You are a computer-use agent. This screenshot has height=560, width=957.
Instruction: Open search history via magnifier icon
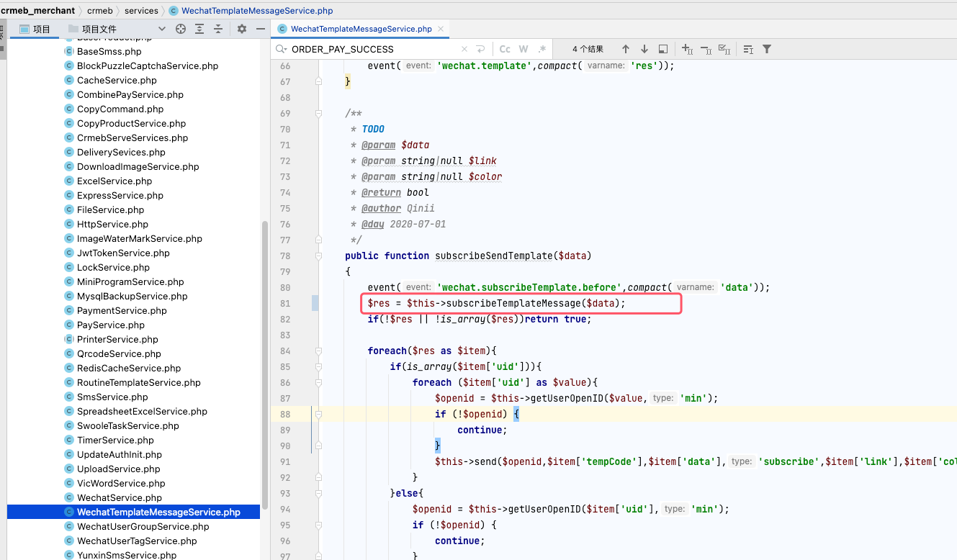[x=281, y=49]
